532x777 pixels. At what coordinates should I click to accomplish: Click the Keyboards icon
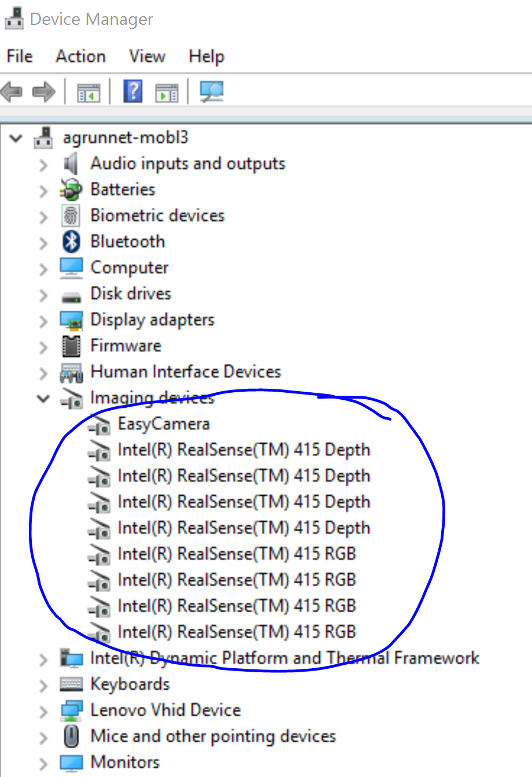tap(71, 684)
